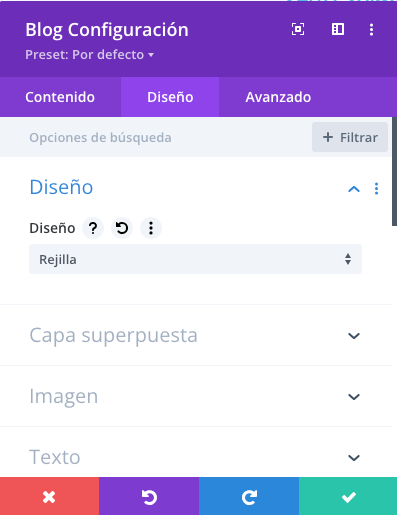Screen dimensions: 397x515
Task: Open the header three-dot options menu
Action: [x=371, y=30]
